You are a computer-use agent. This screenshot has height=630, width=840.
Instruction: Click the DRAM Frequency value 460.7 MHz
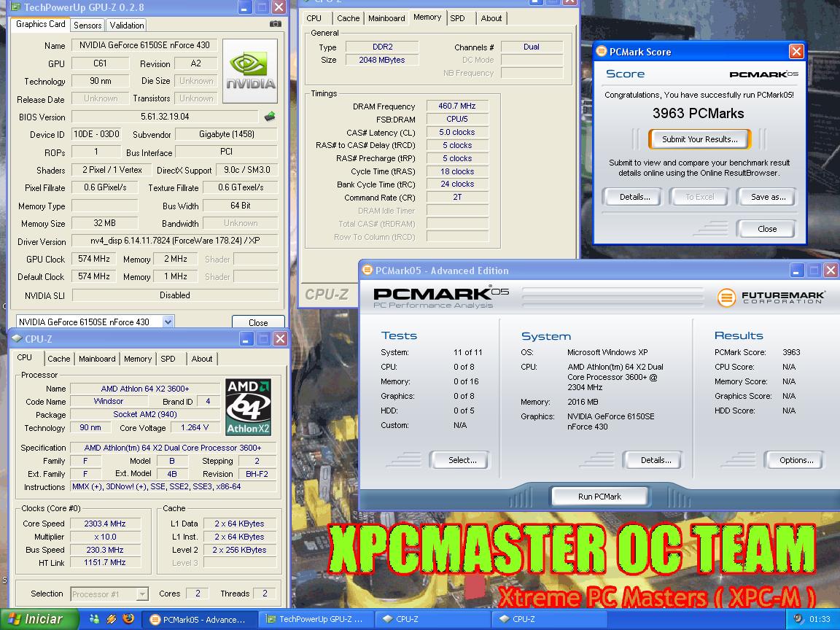(x=457, y=106)
